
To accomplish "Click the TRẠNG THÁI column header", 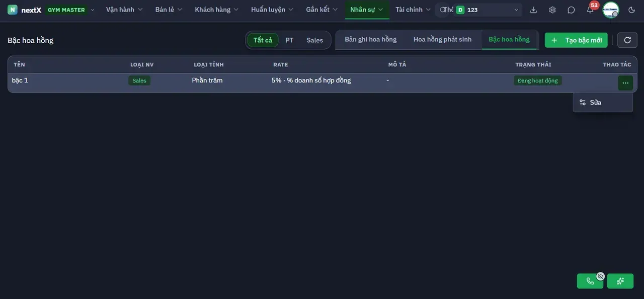I will 533,65.
